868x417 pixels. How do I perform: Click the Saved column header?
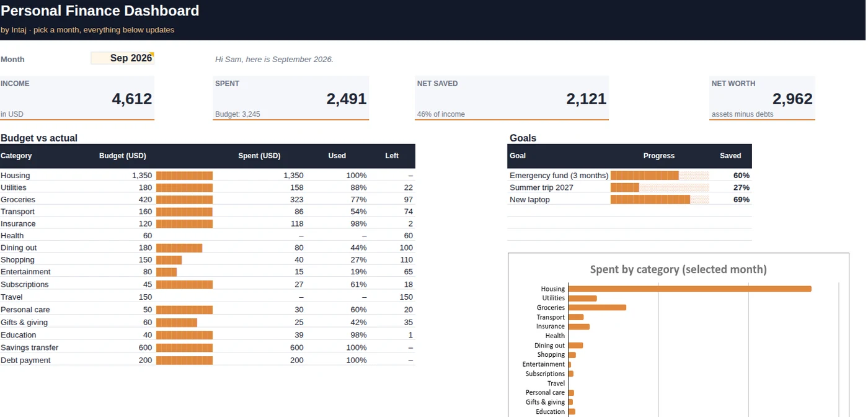coord(730,156)
